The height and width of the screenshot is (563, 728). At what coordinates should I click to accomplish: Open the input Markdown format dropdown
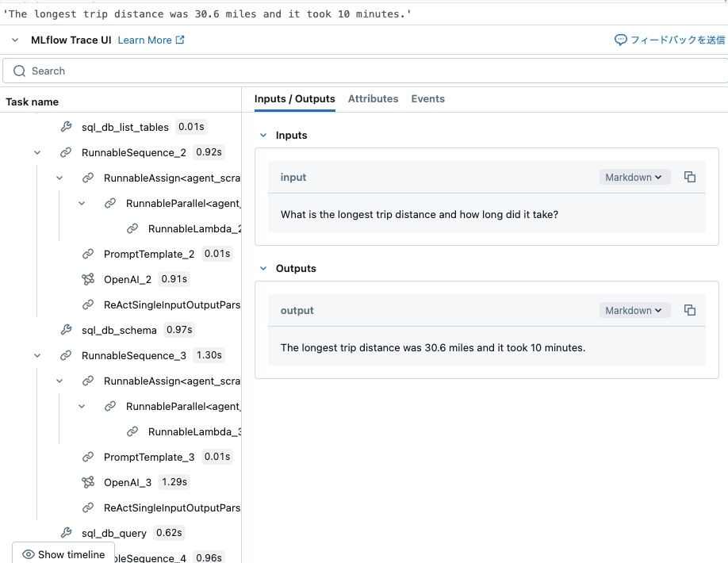point(634,177)
